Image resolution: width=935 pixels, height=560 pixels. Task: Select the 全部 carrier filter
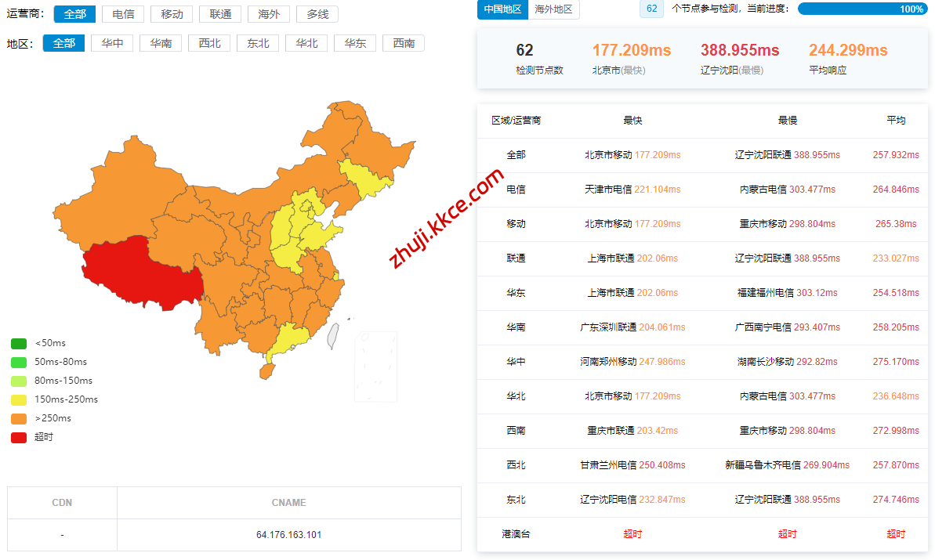click(75, 14)
